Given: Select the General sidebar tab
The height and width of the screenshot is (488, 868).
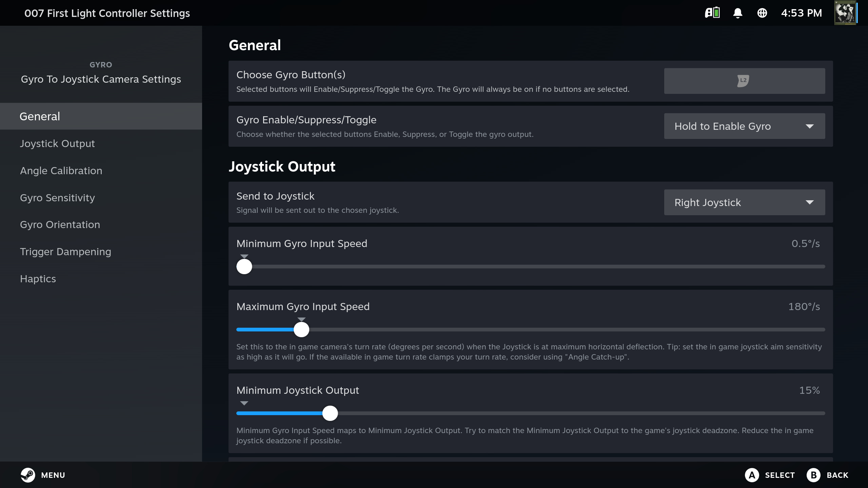Looking at the screenshot, I should coord(101,116).
